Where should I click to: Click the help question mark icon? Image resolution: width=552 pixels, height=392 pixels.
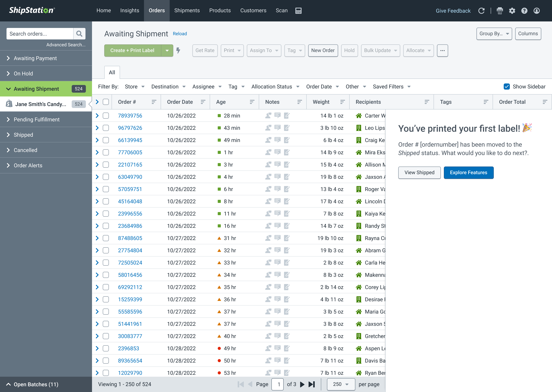[524, 11]
